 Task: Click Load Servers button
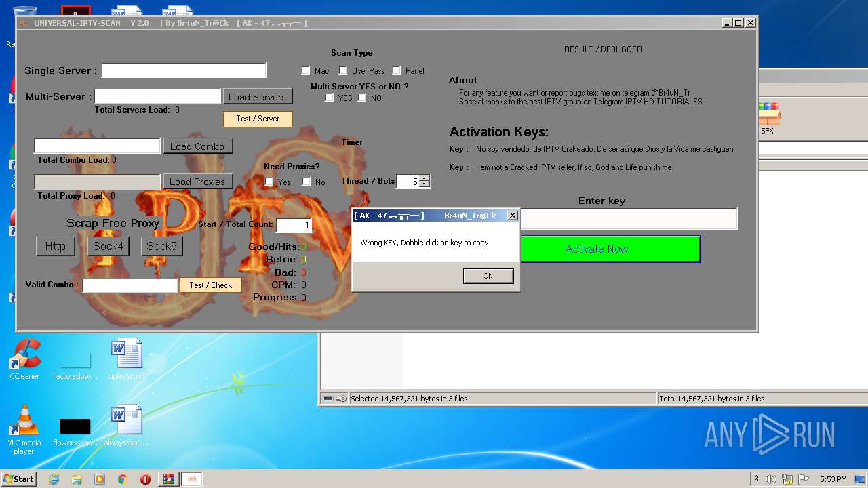pos(257,97)
